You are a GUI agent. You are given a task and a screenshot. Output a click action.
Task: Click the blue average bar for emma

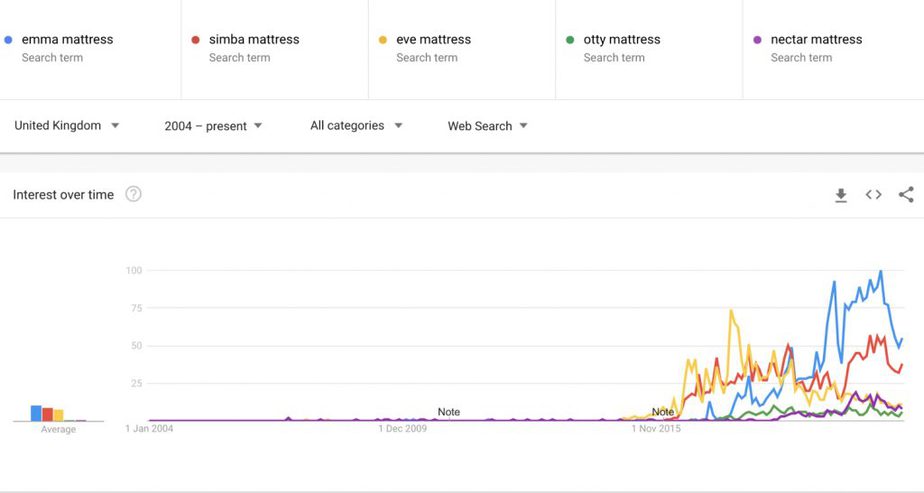(36, 413)
